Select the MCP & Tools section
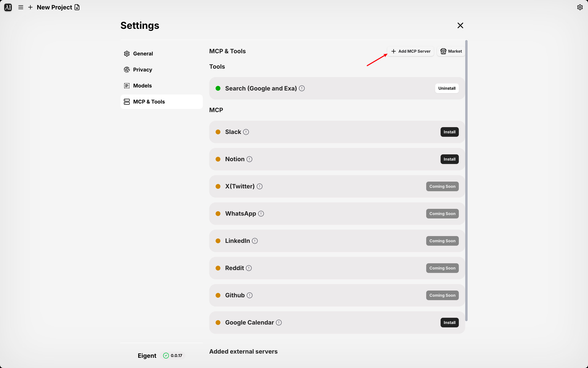 (161, 102)
